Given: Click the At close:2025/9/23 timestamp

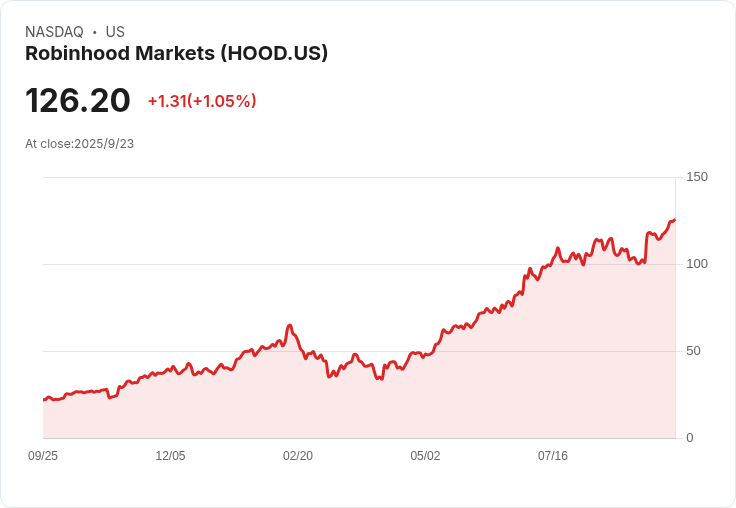Looking at the screenshot, I should pos(79,143).
